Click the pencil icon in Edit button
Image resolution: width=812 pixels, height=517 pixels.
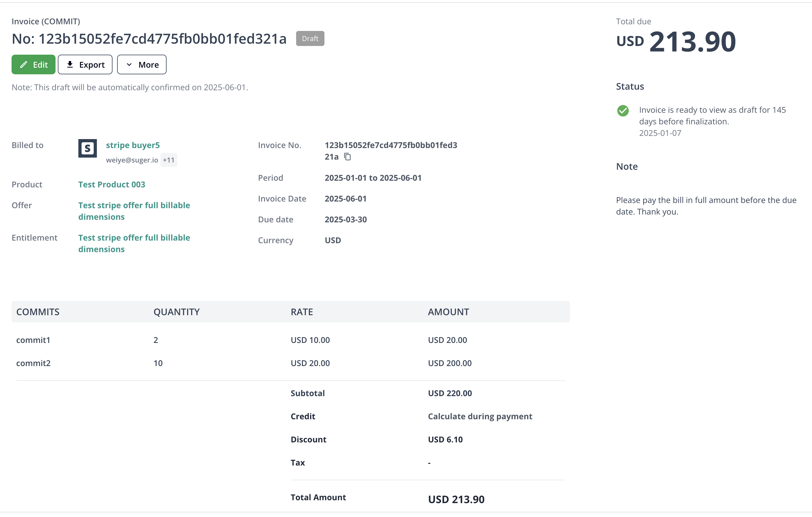point(23,64)
